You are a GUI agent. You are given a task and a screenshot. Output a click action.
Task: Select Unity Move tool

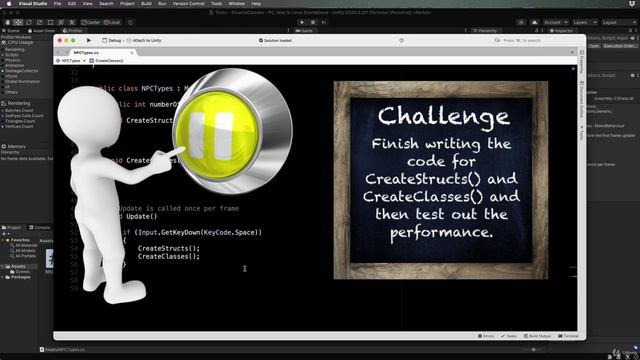[18, 22]
